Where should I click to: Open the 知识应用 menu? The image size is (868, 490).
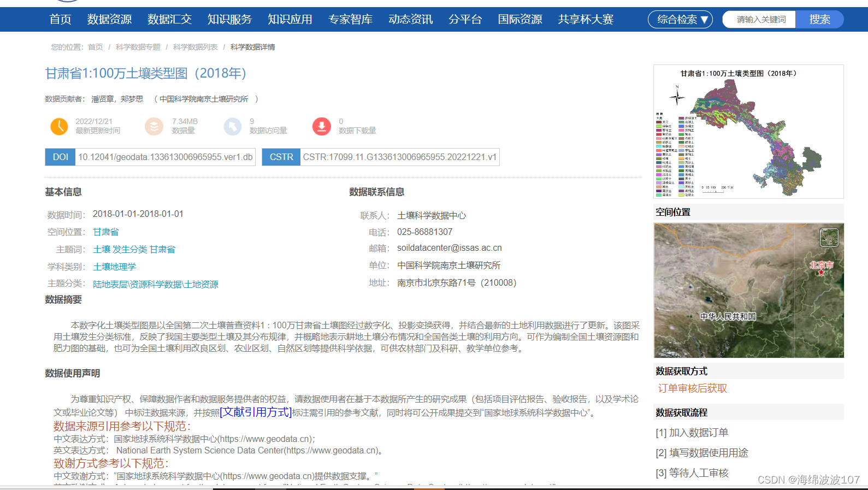coord(290,20)
